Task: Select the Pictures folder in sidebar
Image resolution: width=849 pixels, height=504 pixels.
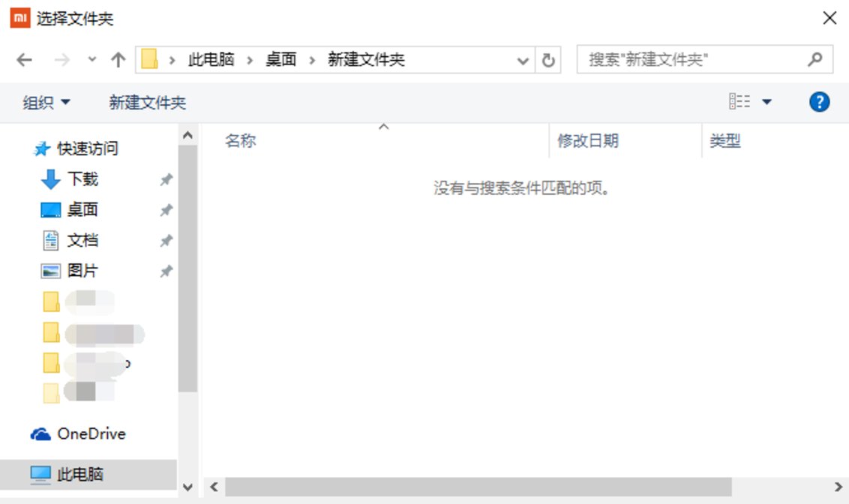Action: (x=79, y=271)
